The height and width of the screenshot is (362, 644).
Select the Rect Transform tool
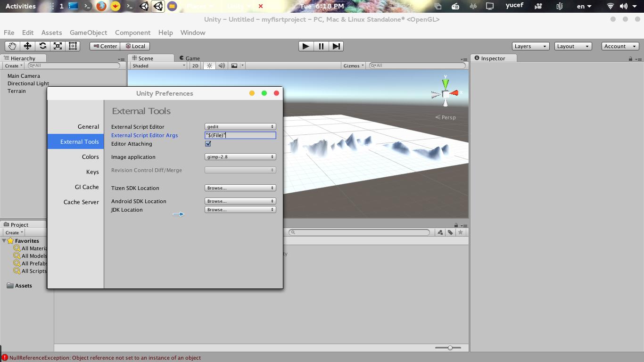(x=72, y=46)
